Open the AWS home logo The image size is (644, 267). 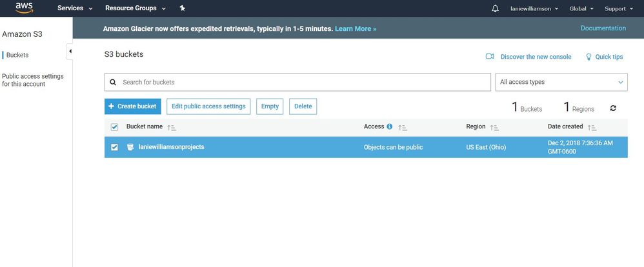click(x=24, y=8)
